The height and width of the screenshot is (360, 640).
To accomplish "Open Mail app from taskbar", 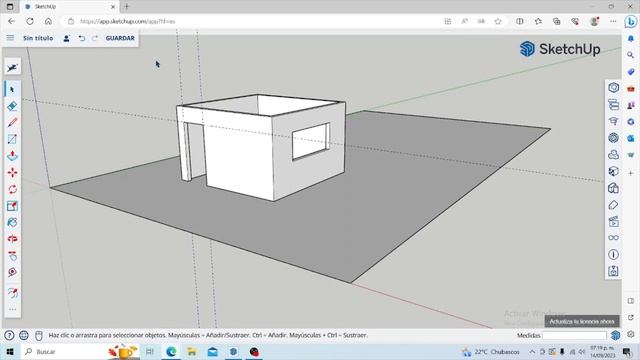I will [213, 352].
